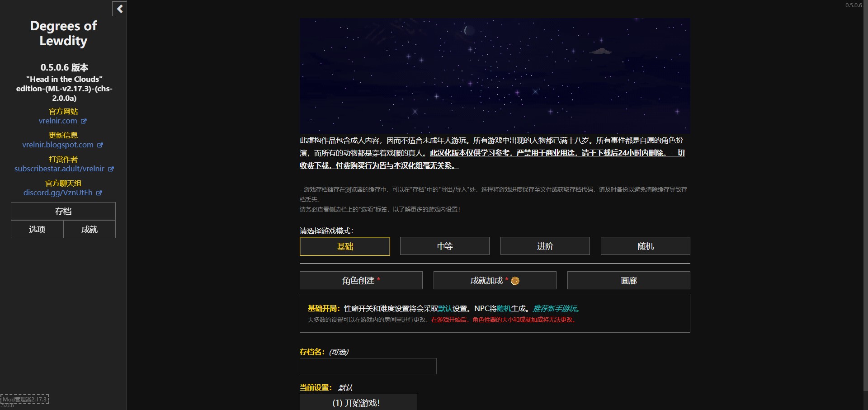Open the subscribestar.adult/vrelnir link
Image resolution: width=868 pixels, height=410 pixels.
[59, 169]
